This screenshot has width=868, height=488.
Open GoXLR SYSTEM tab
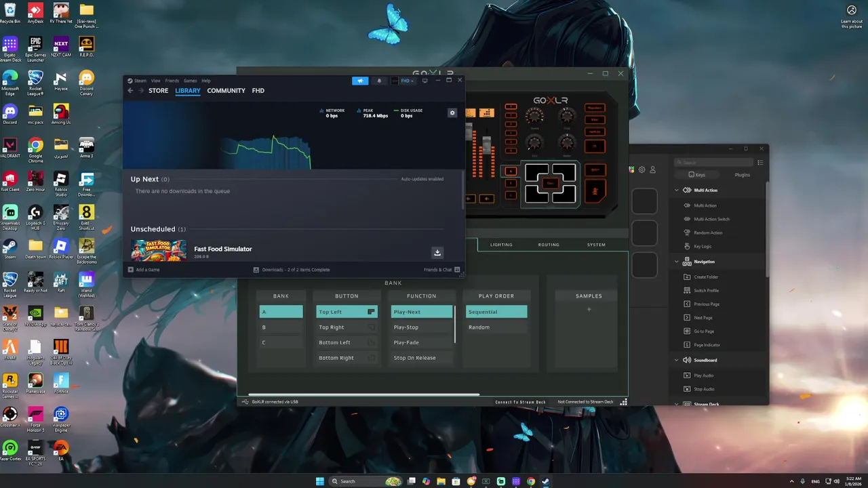tap(596, 245)
